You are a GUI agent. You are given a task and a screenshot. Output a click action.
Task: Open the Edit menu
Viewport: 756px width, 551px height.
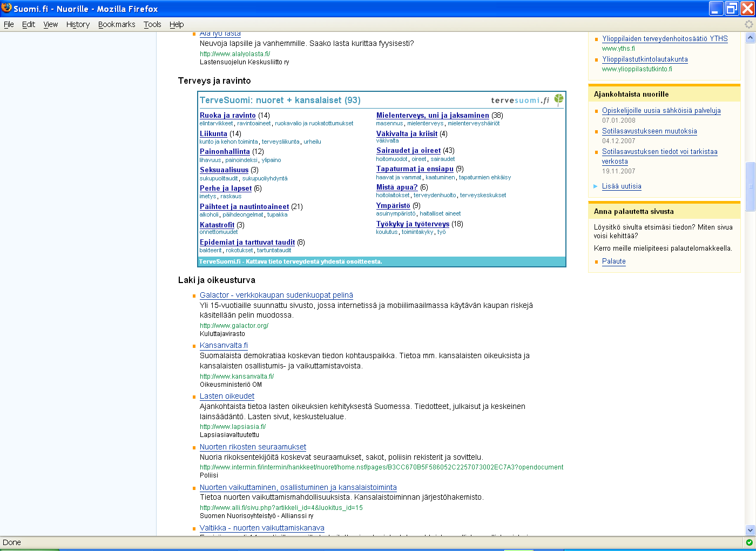click(x=29, y=24)
